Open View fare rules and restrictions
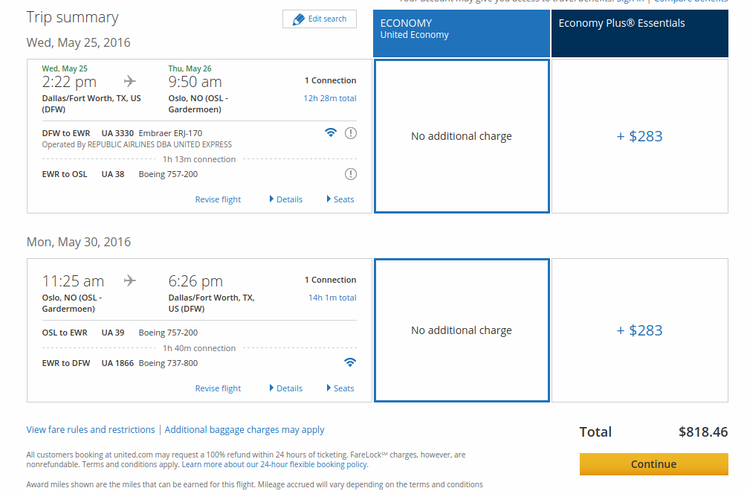 pyautogui.click(x=91, y=430)
